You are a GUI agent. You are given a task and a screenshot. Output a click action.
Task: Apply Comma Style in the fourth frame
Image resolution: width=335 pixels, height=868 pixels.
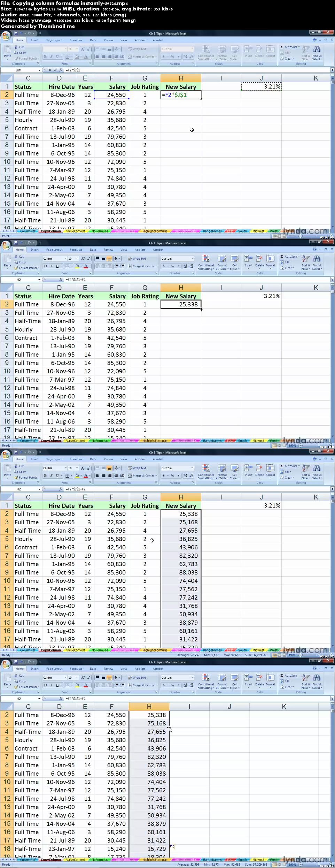click(x=179, y=685)
